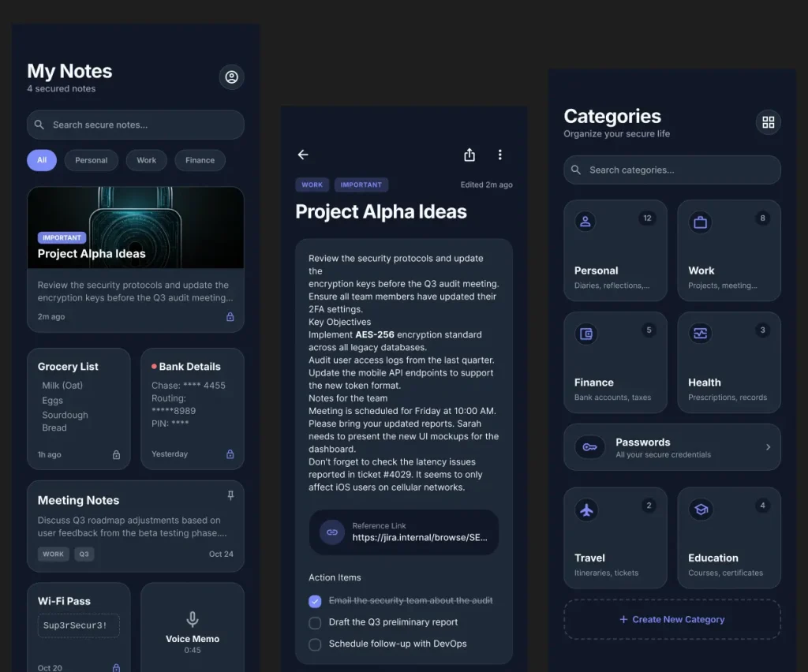
Task: Select the Finance filter chip
Action: pos(200,160)
